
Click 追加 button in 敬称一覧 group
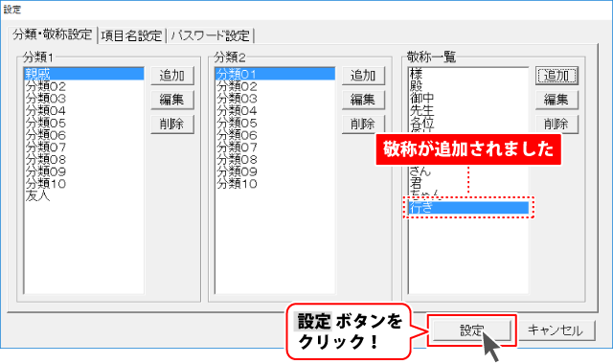(x=556, y=76)
